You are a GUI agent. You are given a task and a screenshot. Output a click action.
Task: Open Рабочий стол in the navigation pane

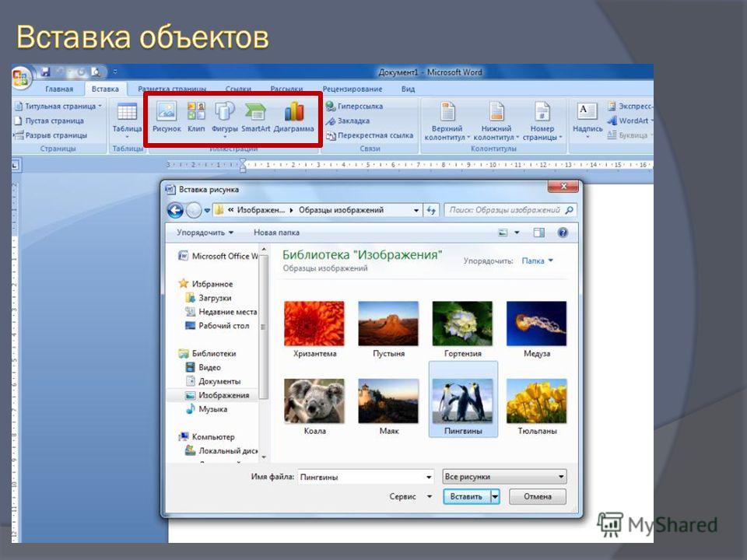click(217, 326)
